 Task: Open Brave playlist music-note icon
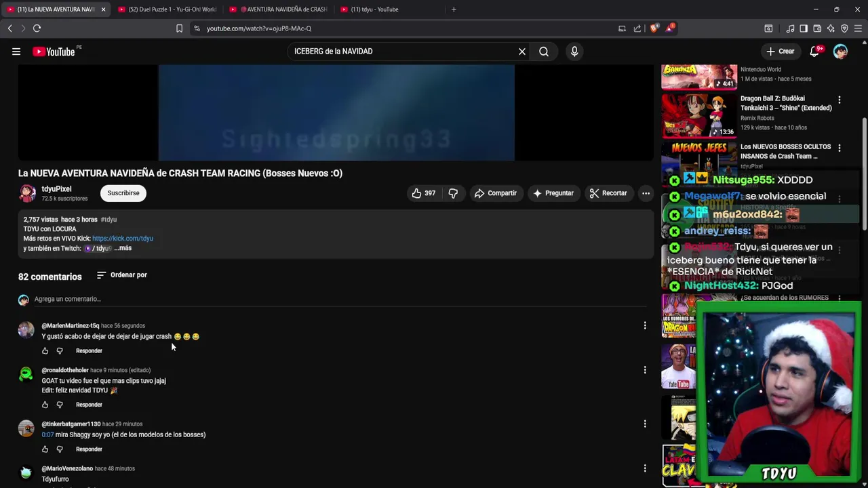(790, 28)
